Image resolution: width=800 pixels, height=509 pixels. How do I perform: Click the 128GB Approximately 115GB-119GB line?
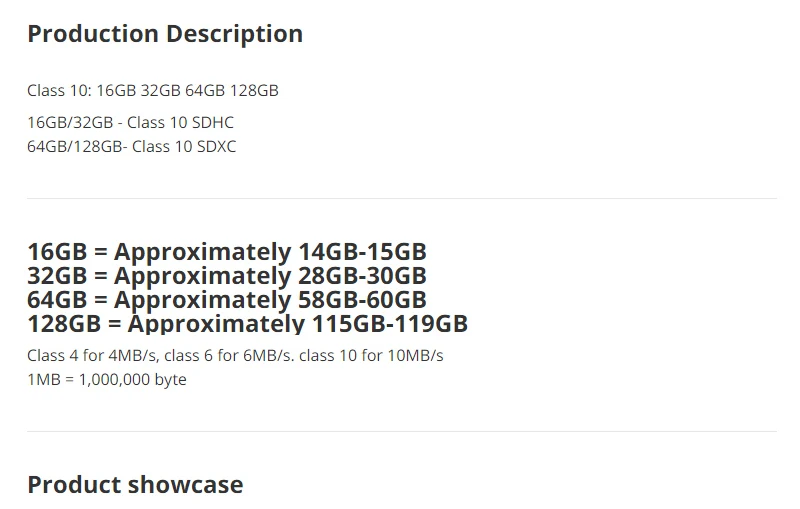click(247, 324)
